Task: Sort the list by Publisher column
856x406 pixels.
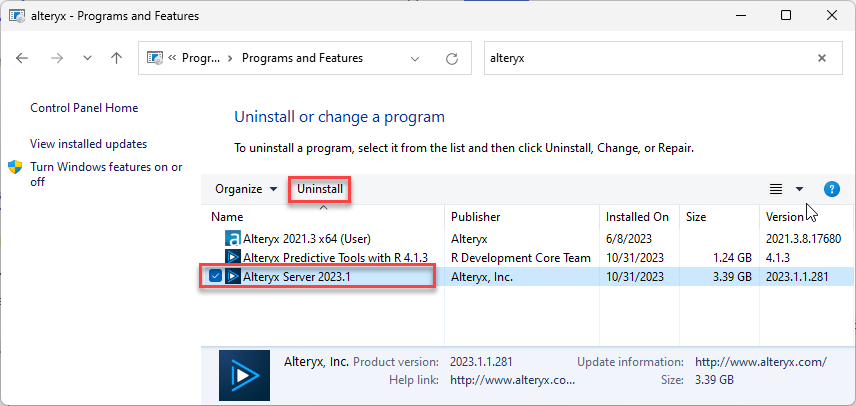Action: click(476, 216)
